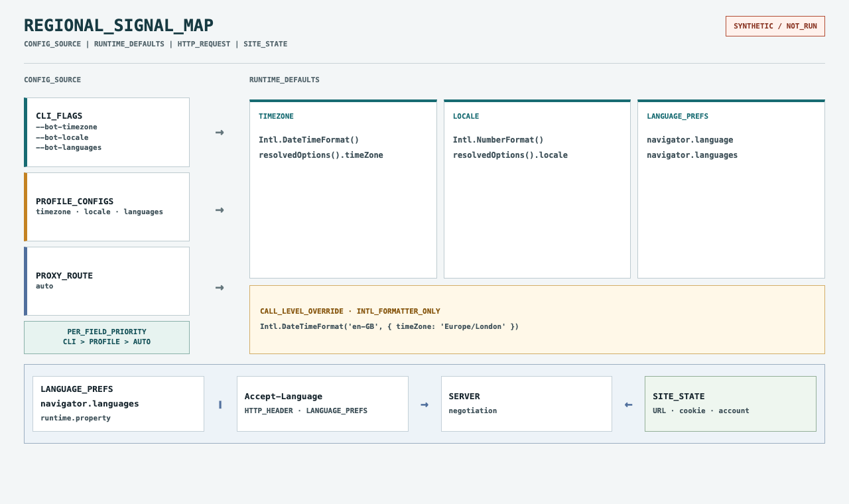Image resolution: width=849 pixels, height=504 pixels.
Task: Click the CLI_FLAGS card heading
Action: click(59, 115)
